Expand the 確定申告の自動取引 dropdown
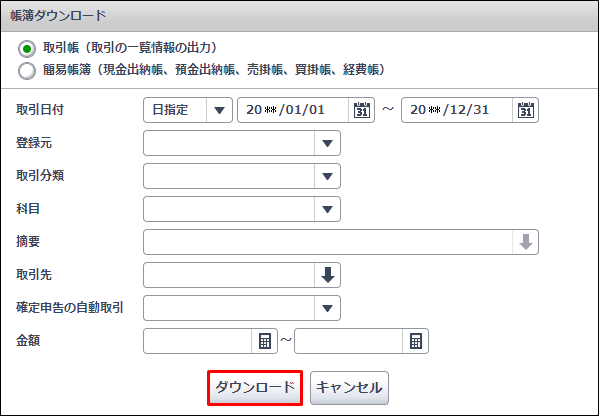This screenshot has width=599, height=416. click(x=327, y=308)
